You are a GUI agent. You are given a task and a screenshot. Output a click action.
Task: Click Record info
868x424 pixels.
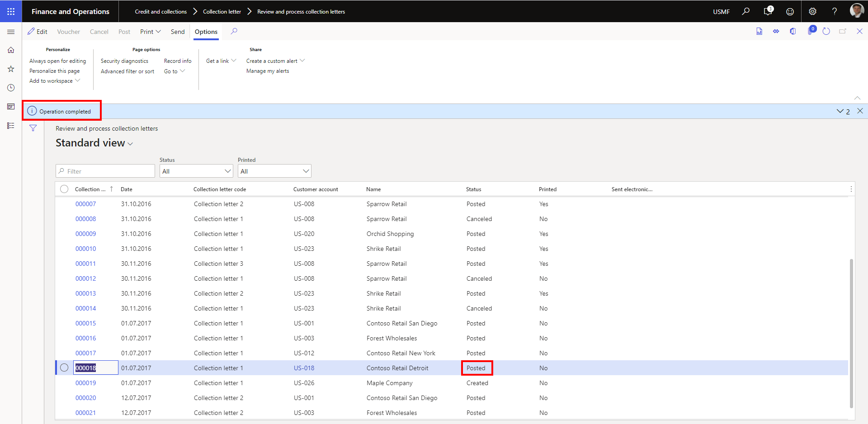[178, 61]
